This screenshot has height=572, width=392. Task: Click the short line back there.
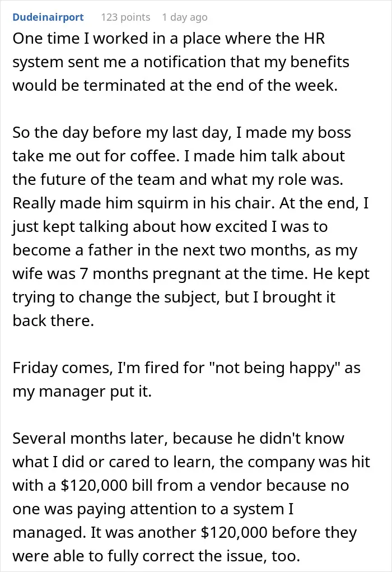[x=53, y=320]
